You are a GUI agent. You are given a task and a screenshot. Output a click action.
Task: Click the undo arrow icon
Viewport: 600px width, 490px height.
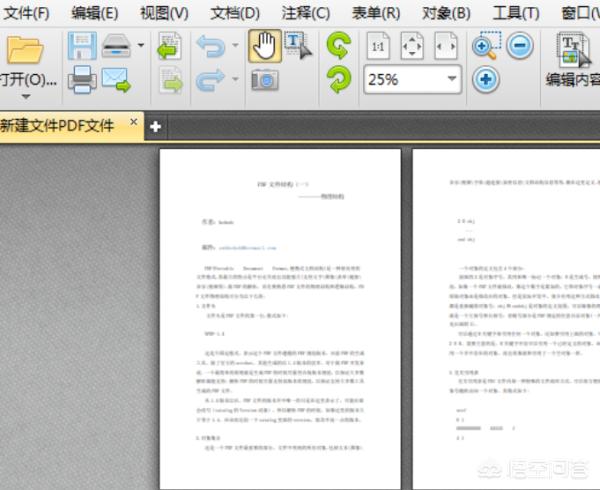(x=210, y=46)
